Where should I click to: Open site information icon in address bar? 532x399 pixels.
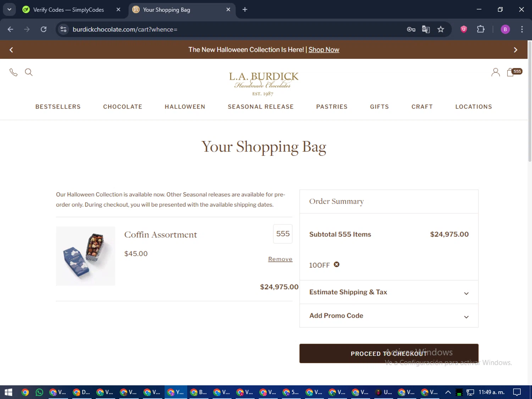(x=63, y=29)
